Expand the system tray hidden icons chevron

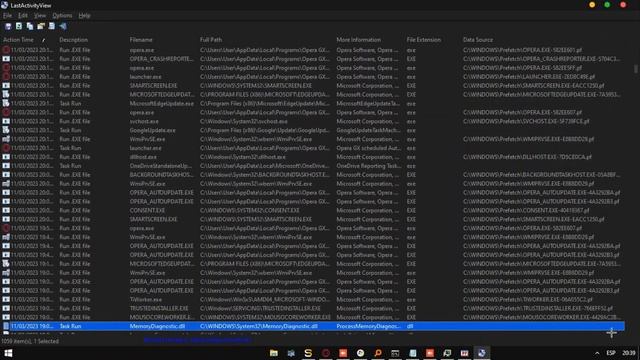pos(597,353)
